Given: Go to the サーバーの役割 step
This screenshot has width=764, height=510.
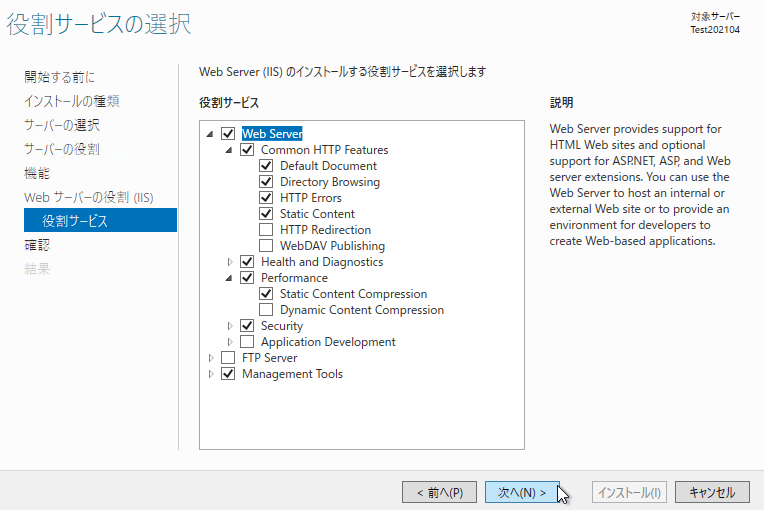Looking at the screenshot, I should pos(62,149).
